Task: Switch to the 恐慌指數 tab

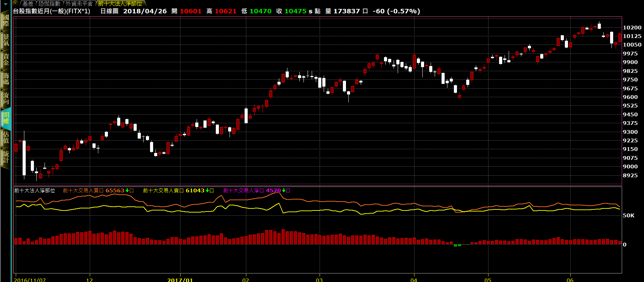Action: click(49, 3)
